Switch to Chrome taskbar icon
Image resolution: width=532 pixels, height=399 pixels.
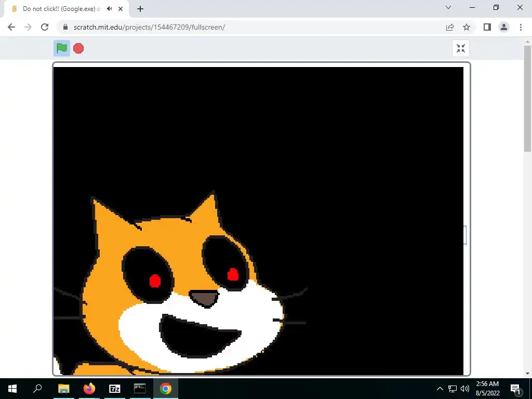166,389
